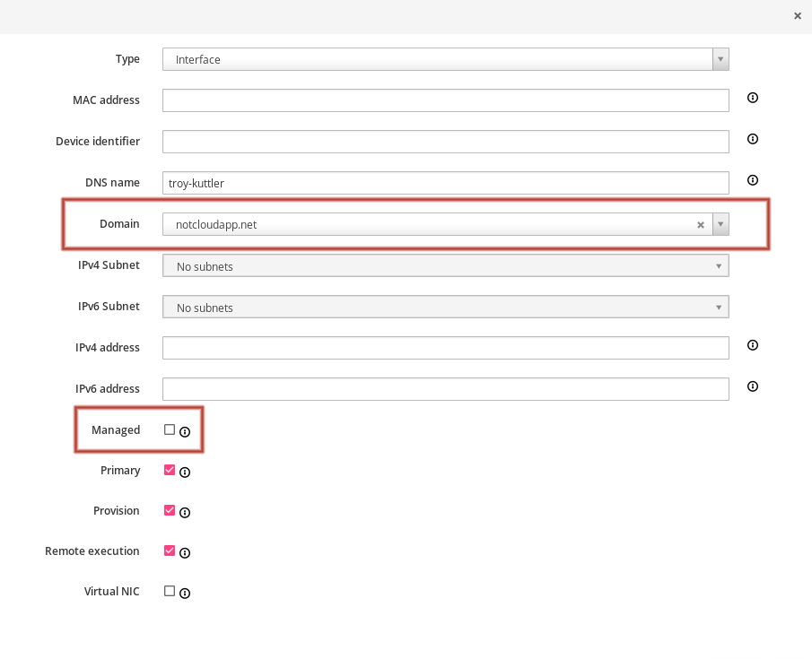Open the IPv4 Subnet dropdown
The width and height of the screenshot is (812, 659).
click(446, 265)
